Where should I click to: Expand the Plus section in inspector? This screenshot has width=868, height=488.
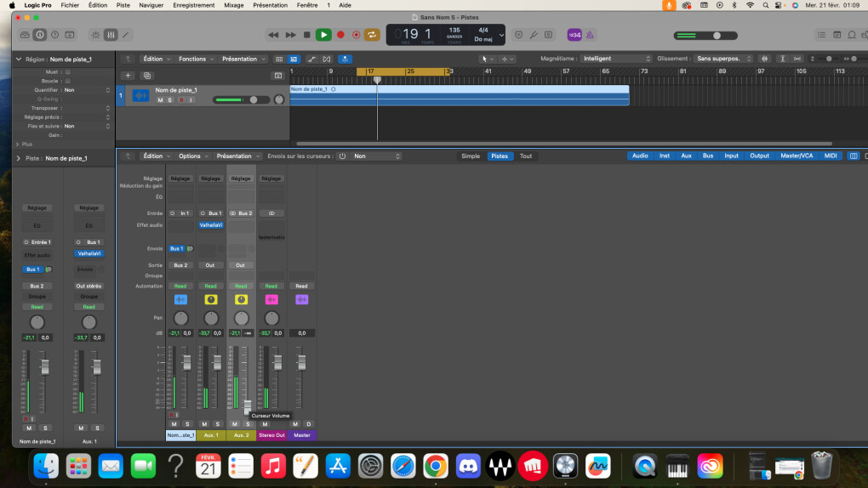click(x=18, y=145)
